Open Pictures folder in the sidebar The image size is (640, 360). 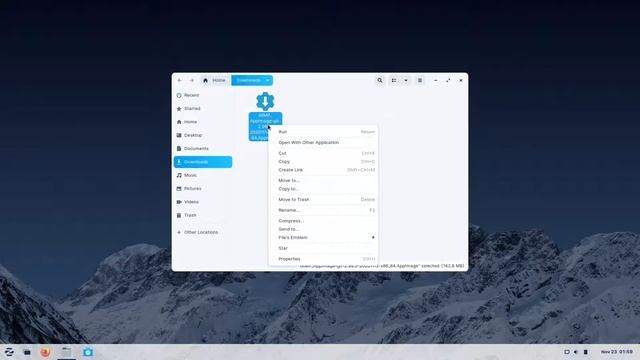point(203,189)
